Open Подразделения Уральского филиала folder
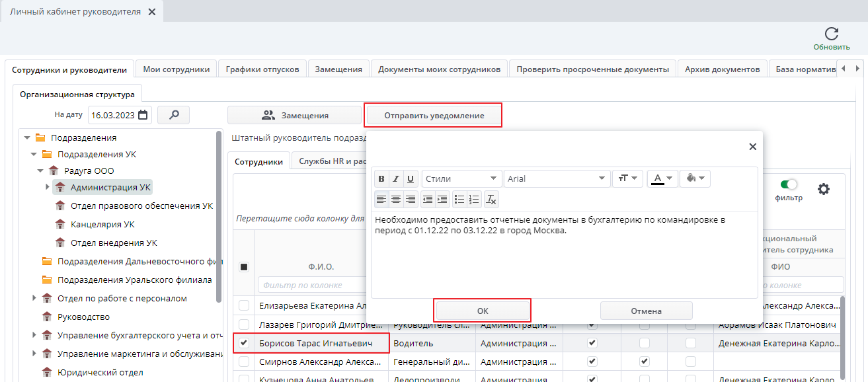The image size is (868, 382). pyautogui.click(x=134, y=280)
